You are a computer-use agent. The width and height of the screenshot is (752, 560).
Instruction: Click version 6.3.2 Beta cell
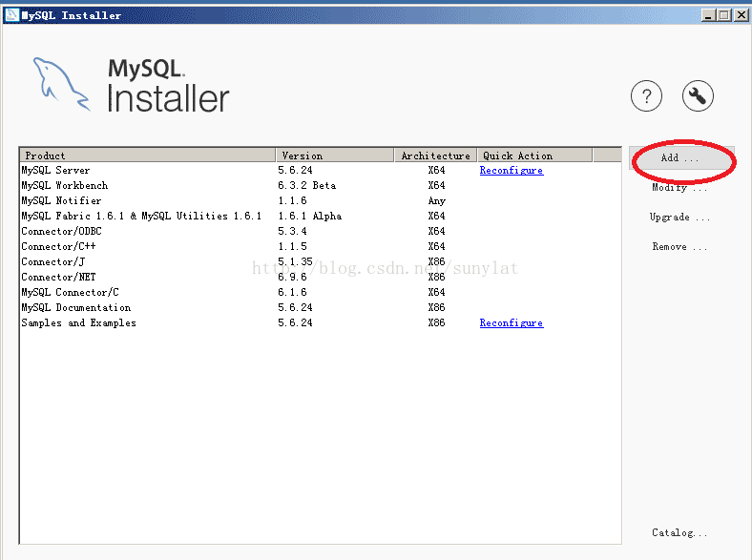click(307, 185)
